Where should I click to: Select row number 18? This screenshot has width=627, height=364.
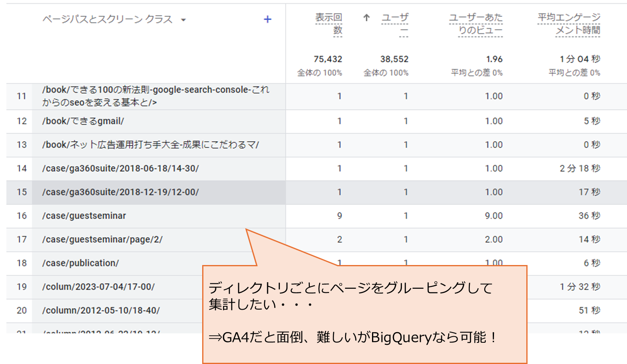(22, 263)
